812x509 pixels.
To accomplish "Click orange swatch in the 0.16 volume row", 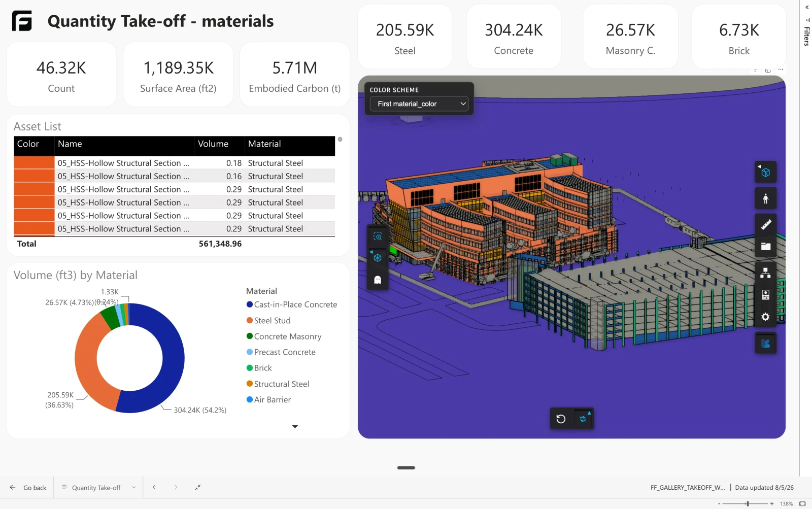I will point(34,176).
